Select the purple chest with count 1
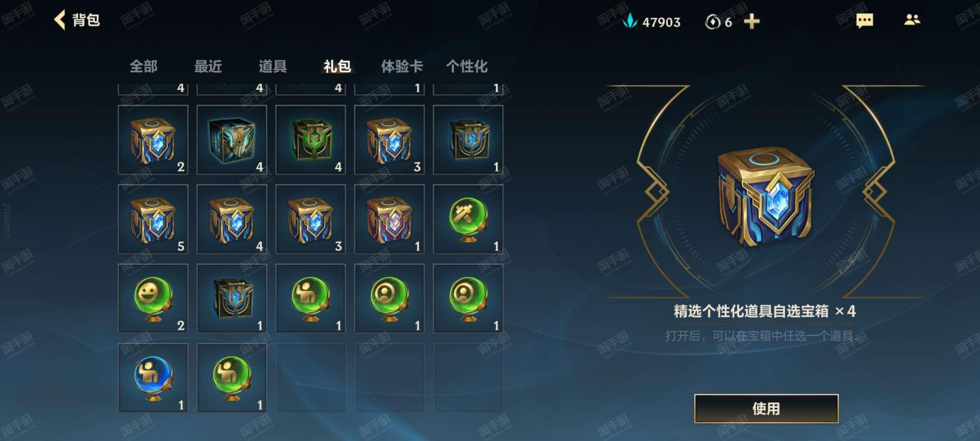980x441 pixels. pos(390,219)
